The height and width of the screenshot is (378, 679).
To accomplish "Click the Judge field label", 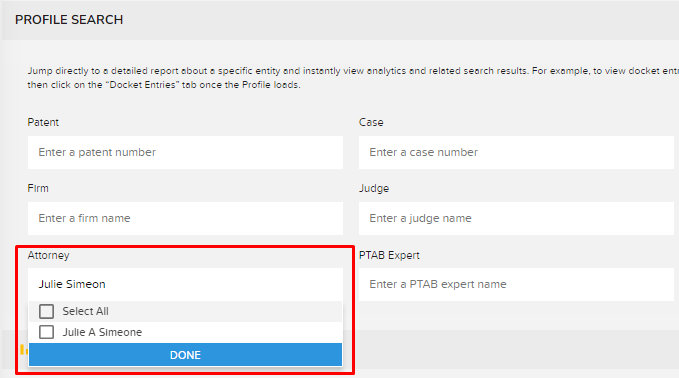I will point(374,188).
